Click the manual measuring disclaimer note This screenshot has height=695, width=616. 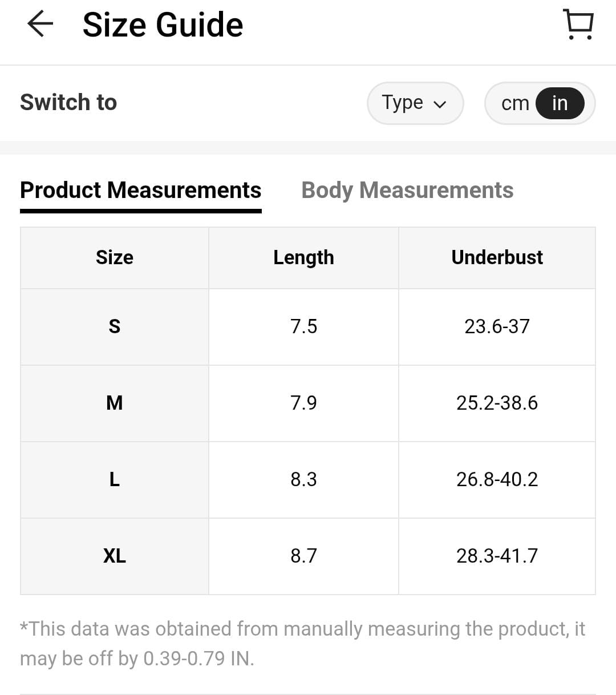pos(302,644)
